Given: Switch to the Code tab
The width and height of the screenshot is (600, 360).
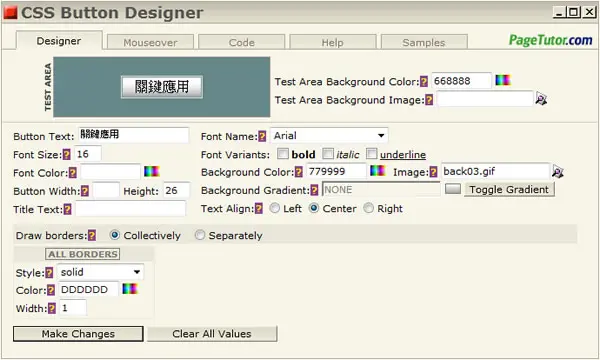Looking at the screenshot, I should click(x=241, y=42).
